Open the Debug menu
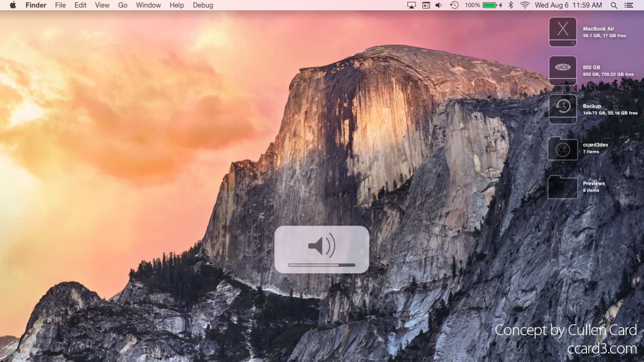Screen dimensions: 644x362 pyautogui.click(x=203, y=5)
